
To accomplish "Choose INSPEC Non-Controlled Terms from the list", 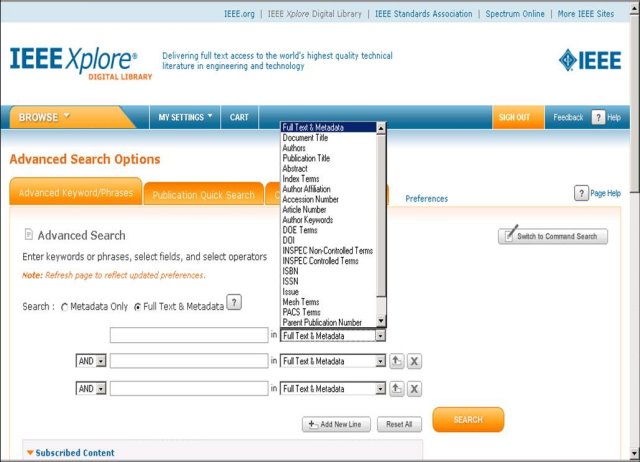I will click(328, 251).
